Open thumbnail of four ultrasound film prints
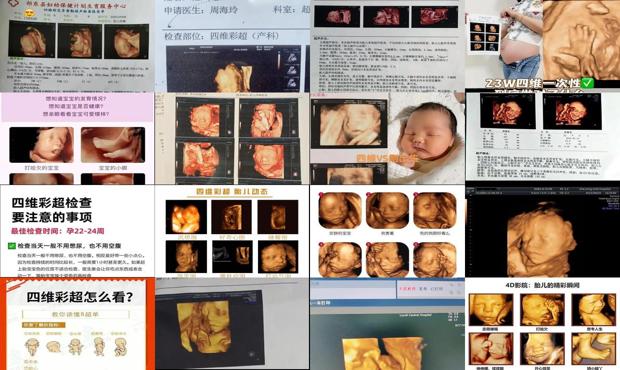 (x=232, y=138)
